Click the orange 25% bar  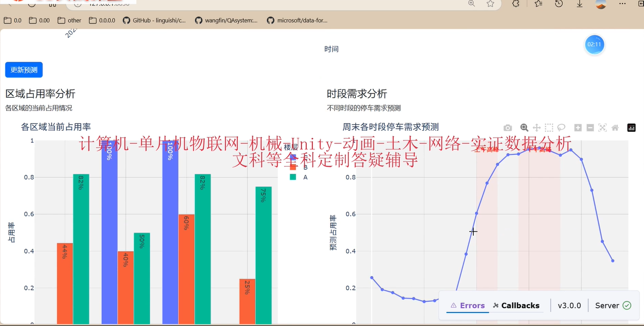tap(247, 301)
